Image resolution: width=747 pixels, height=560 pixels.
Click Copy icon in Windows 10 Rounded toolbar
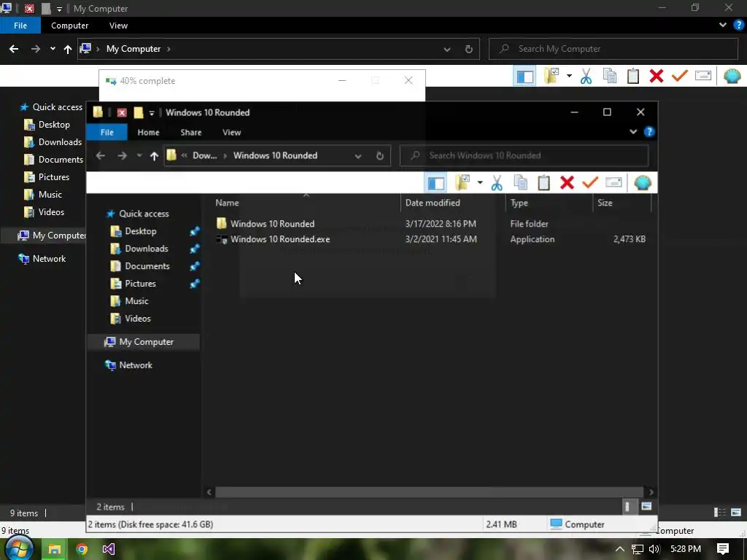[x=520, y=183]
